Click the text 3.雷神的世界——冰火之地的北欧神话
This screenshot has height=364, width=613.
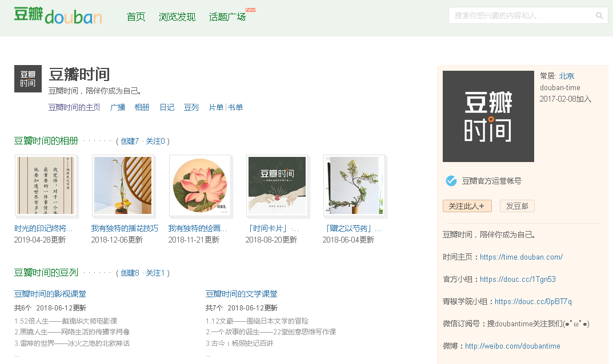coord(72,343)
